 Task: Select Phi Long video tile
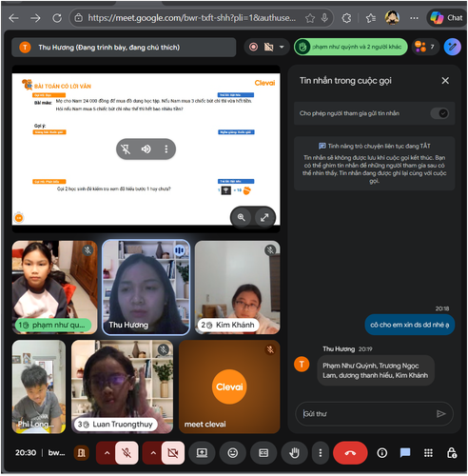click(x=39, y=387)
